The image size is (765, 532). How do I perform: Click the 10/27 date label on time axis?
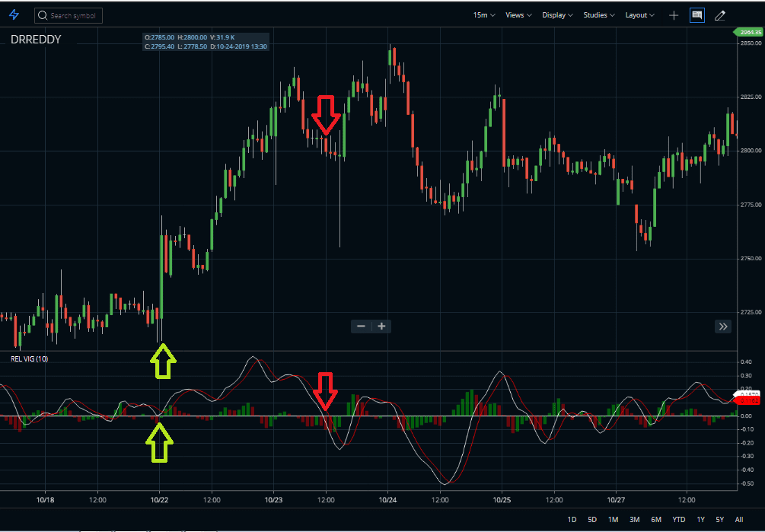pyautogui.click(x=616, y=500)
